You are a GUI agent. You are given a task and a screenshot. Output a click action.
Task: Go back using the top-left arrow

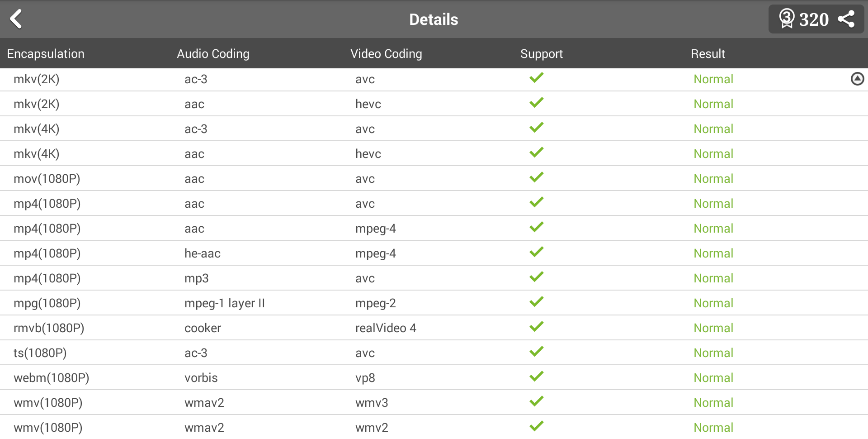click(x=16, y=19)
